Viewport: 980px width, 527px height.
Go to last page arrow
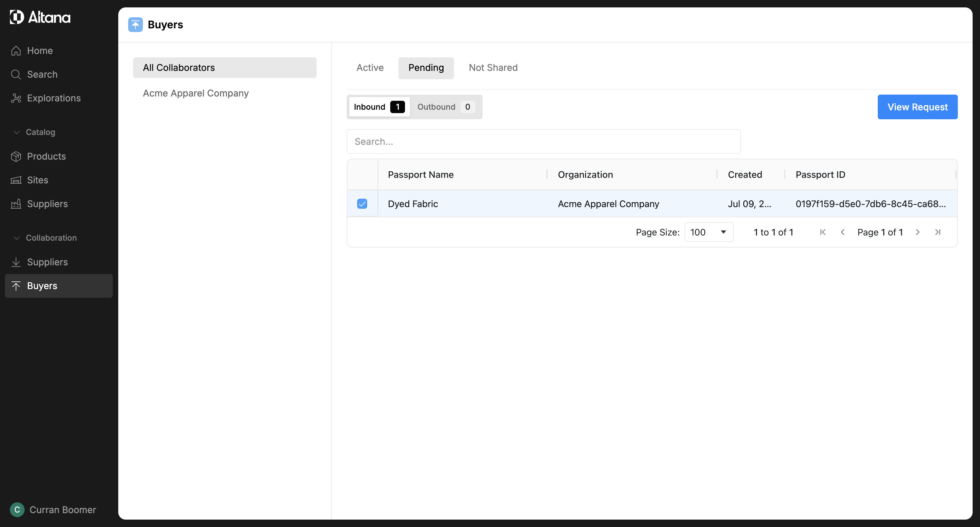(938, 232)
